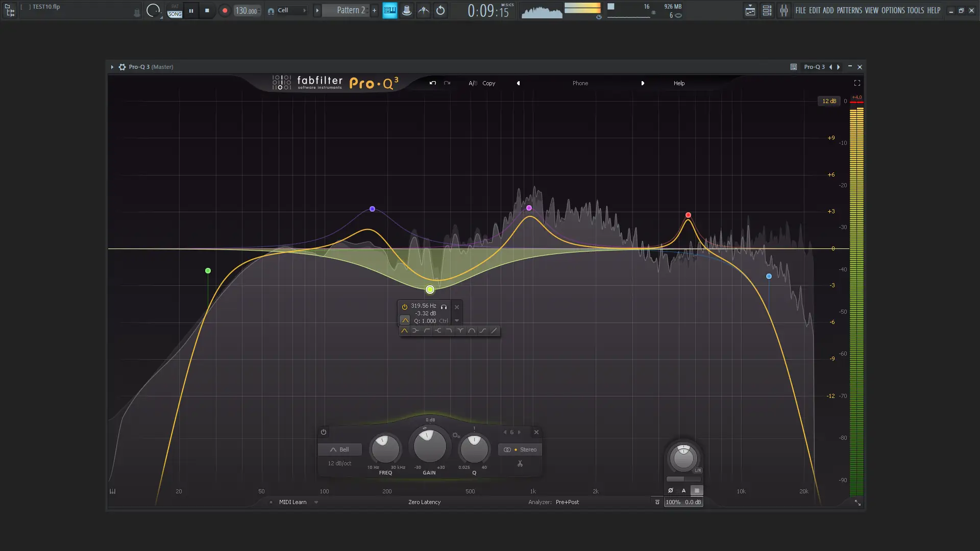This screenshot has height=551, width=980.
Task: Toggle auto gain A button
Action: (683, 490)
